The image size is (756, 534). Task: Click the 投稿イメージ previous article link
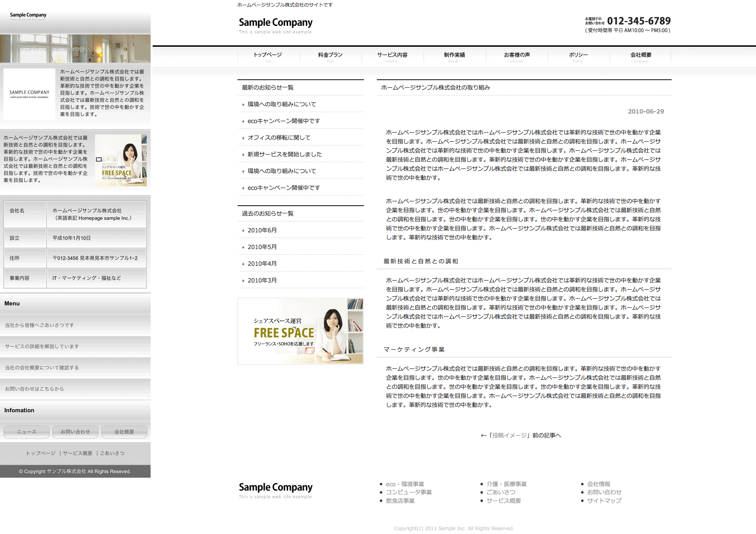[x=509, y=435]
